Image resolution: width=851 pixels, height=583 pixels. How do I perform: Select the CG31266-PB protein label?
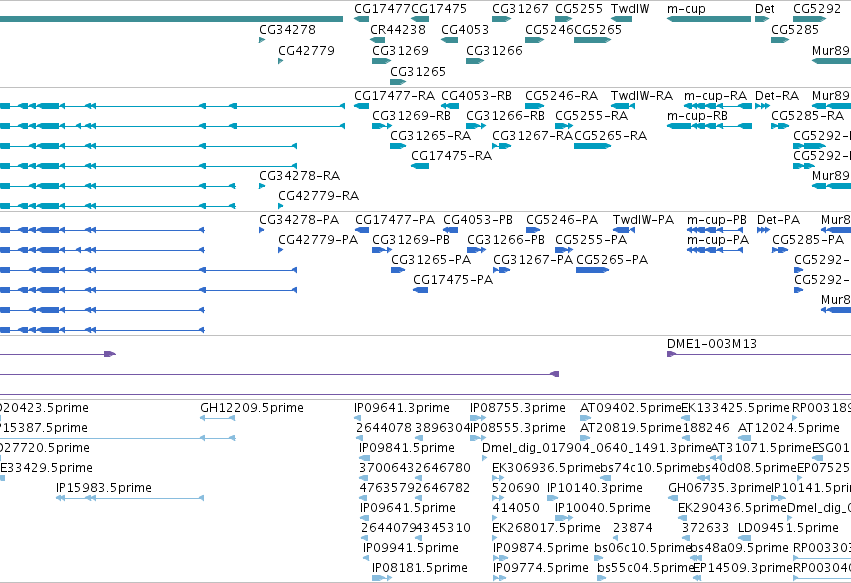tap(506, 240)
